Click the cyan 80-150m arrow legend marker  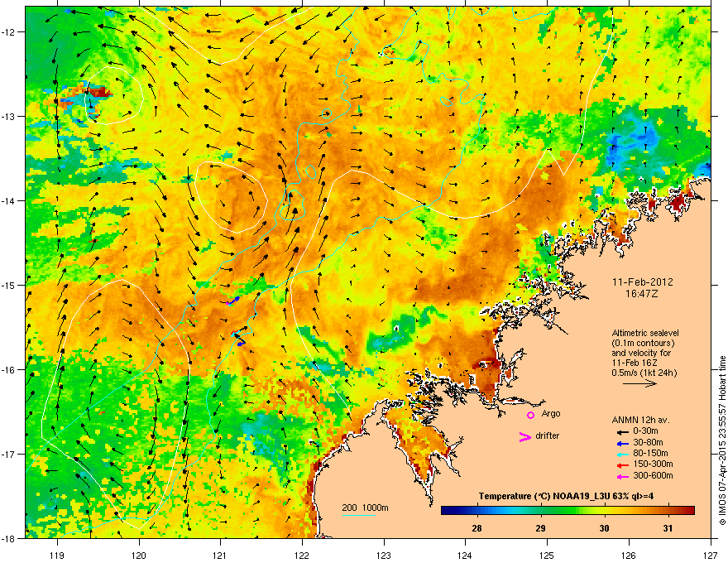coord(622,455)
